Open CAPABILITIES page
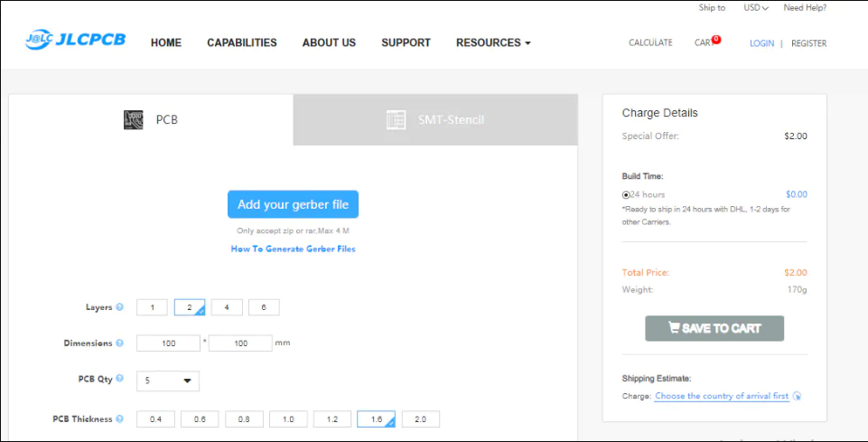The height and width of the screenshot is (442, 868). click(x=242, y=42)
